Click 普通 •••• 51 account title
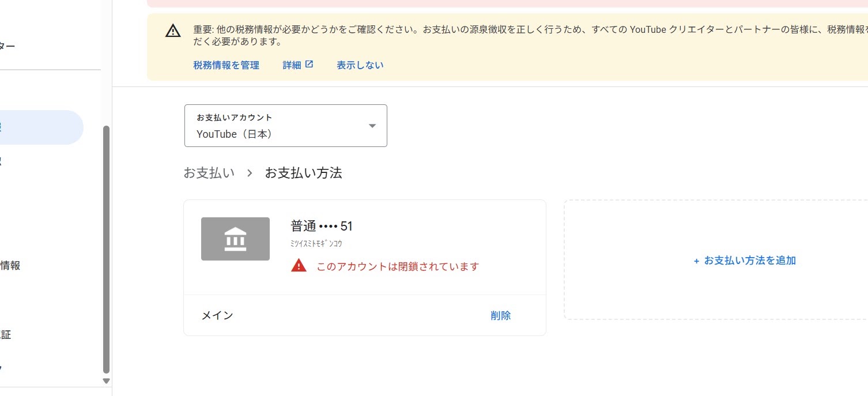Image resolution: width=868 pixels, height=396 pixels. [322, 226]
